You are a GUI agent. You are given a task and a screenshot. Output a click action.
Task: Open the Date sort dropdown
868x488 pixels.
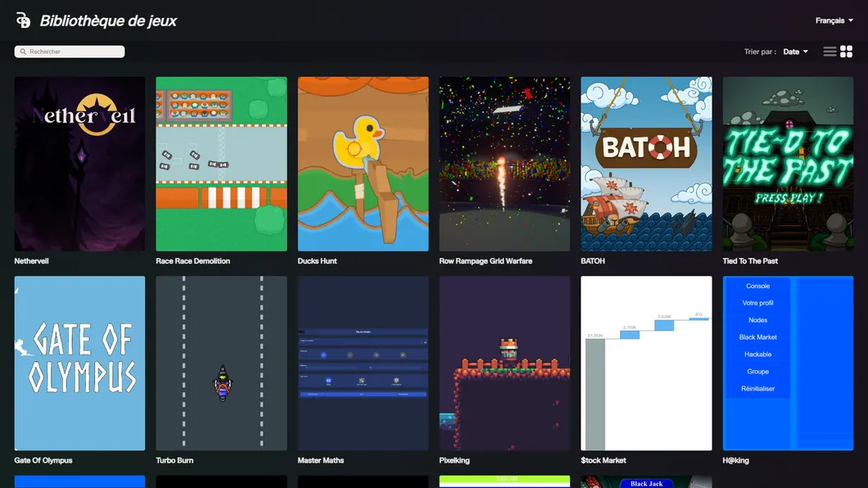[795, 52]
